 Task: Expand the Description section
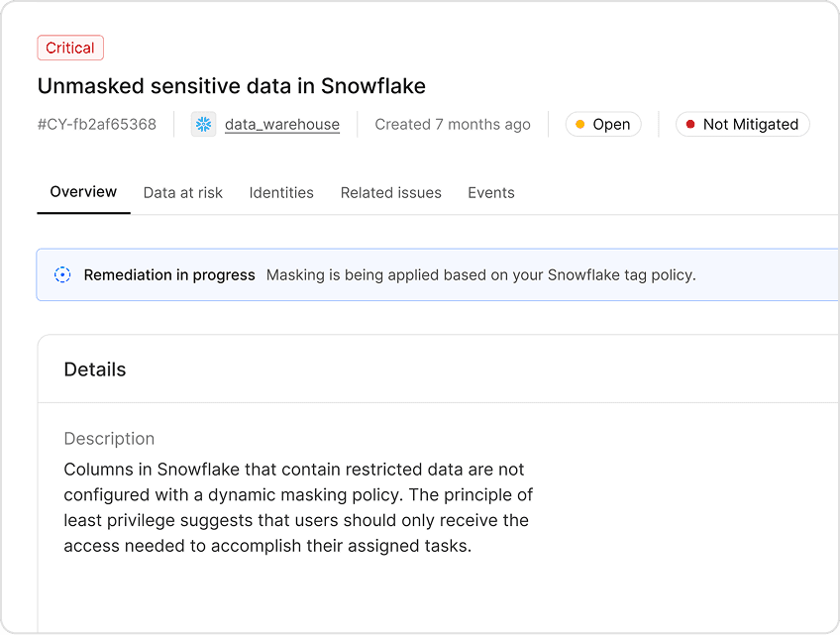tap(109, 438)
